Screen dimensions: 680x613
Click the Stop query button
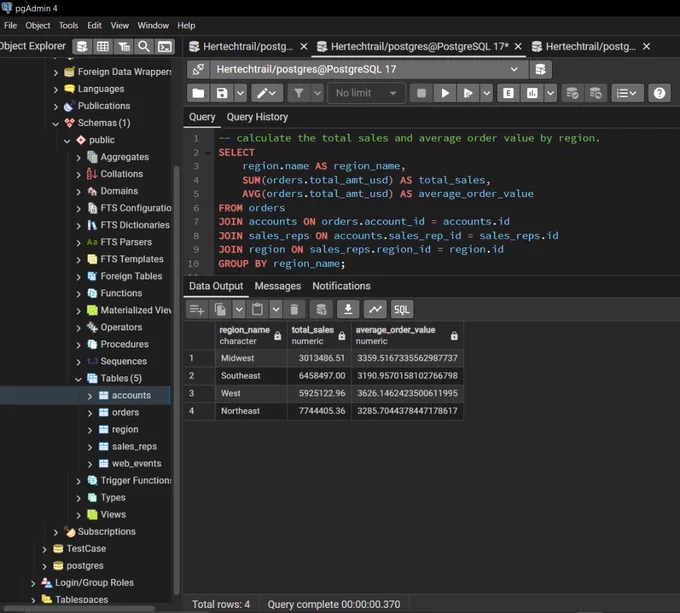pos(421,93)
